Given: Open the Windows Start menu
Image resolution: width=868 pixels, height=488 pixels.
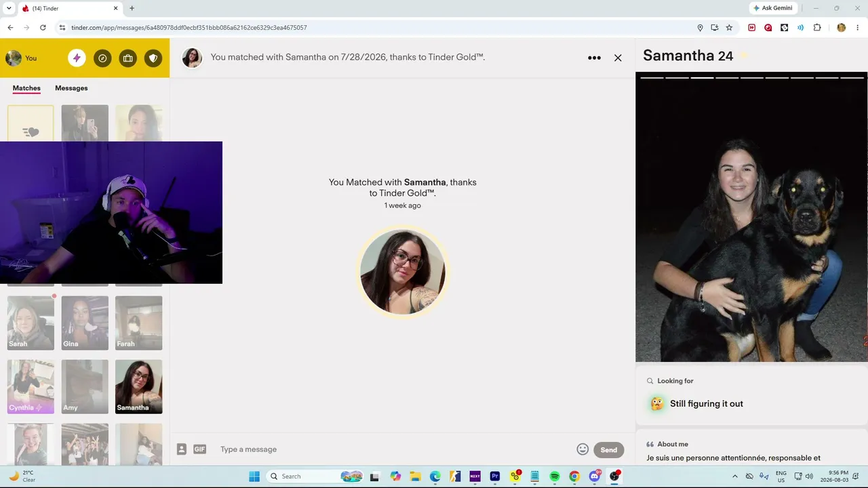Looking at the screenshot, I should pyautogui.click(x=254, y=476).
